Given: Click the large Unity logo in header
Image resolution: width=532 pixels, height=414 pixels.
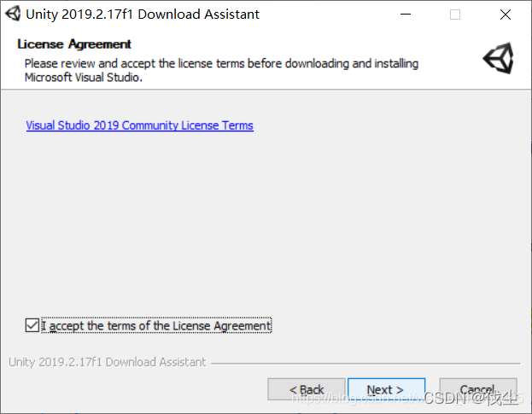Looking at the screenshot, I should [x=498, y=59].
